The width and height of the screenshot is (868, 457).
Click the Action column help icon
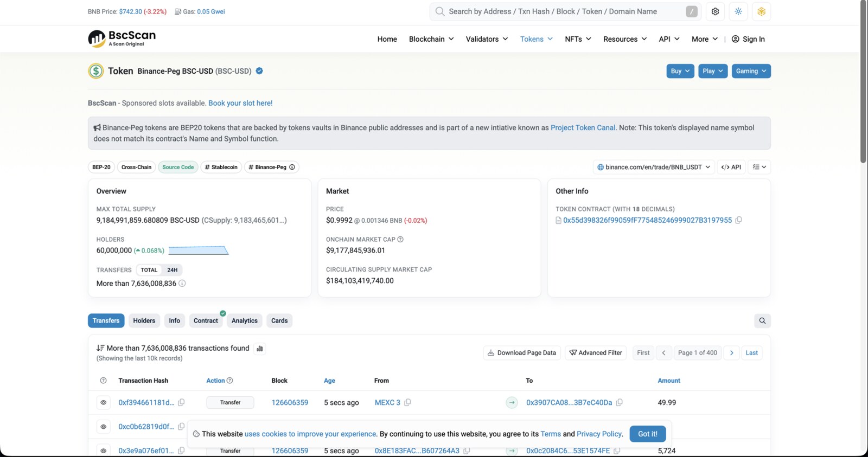tap(229, 381)
